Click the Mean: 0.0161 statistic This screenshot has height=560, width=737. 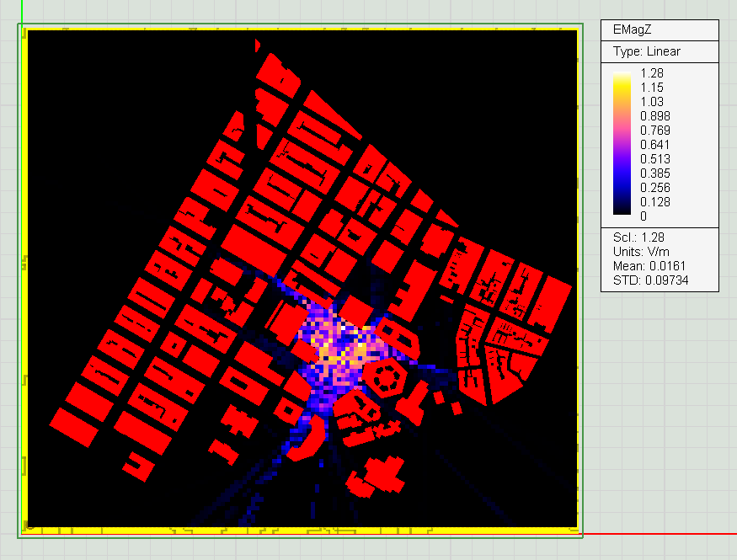[647, 266]
